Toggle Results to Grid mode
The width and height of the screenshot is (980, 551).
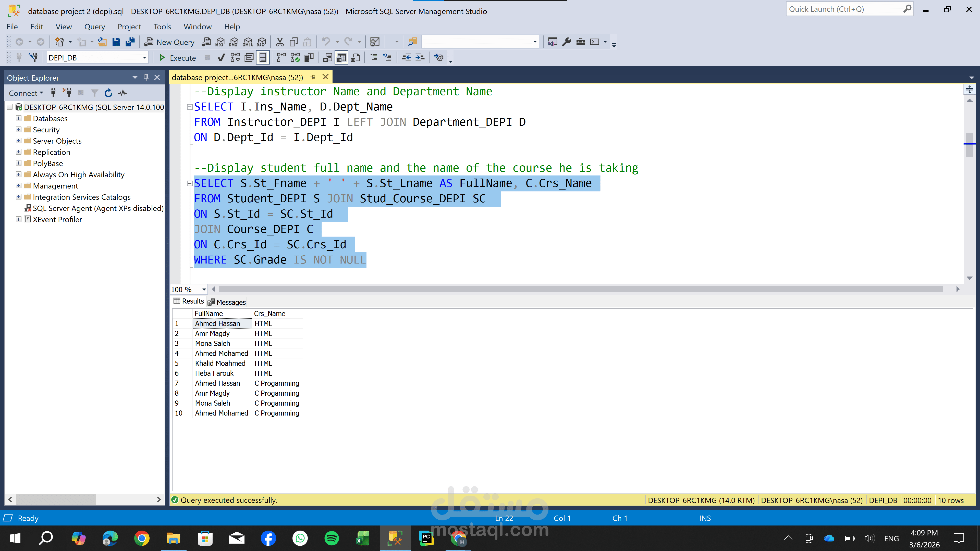click(341, 58)
